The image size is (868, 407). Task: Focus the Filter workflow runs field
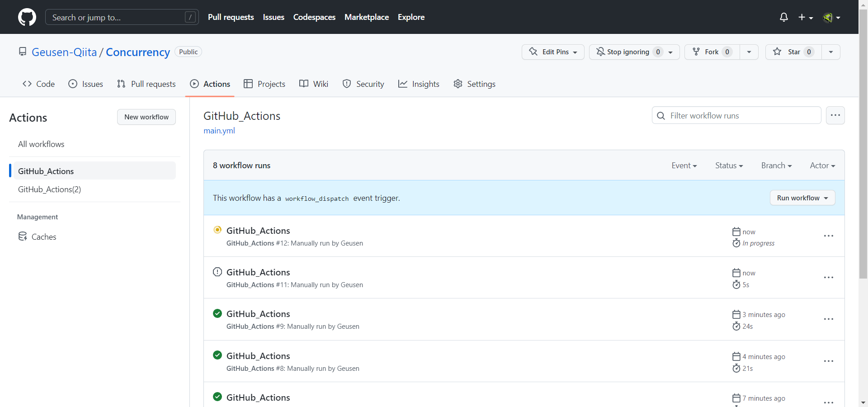pyautogui.click(x=736, y=115)
